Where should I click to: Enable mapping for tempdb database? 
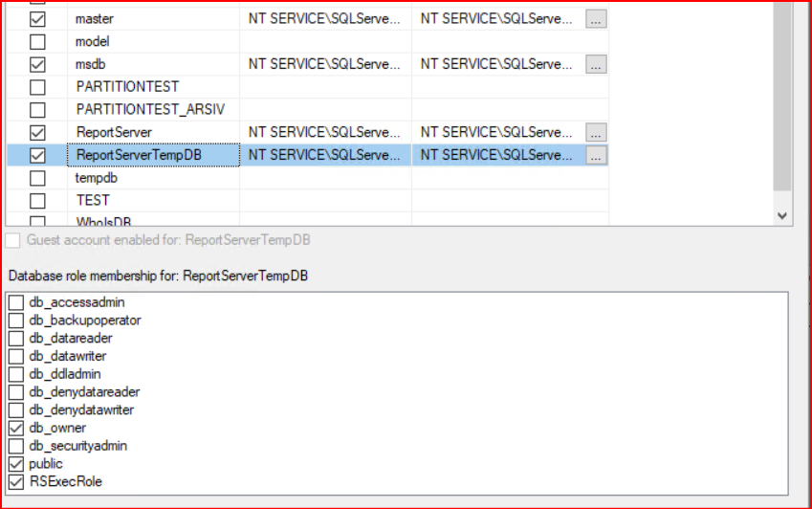click(x=37, y=178)
